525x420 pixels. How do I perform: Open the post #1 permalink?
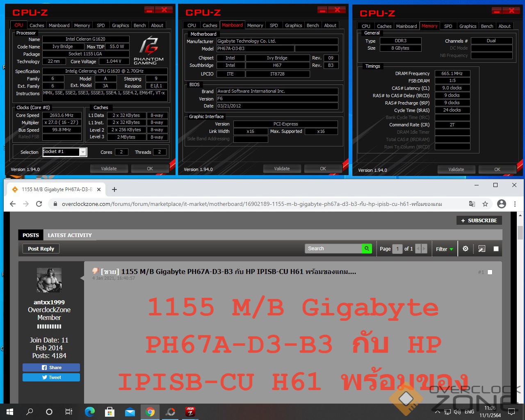pyautogui.click(x=481, y=272)
